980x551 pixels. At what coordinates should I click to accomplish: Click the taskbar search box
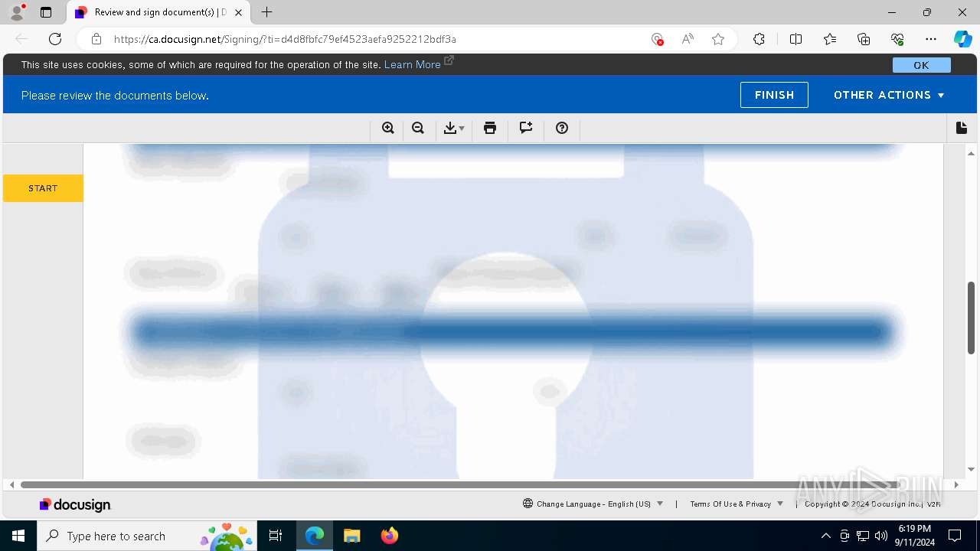[146, 536]
